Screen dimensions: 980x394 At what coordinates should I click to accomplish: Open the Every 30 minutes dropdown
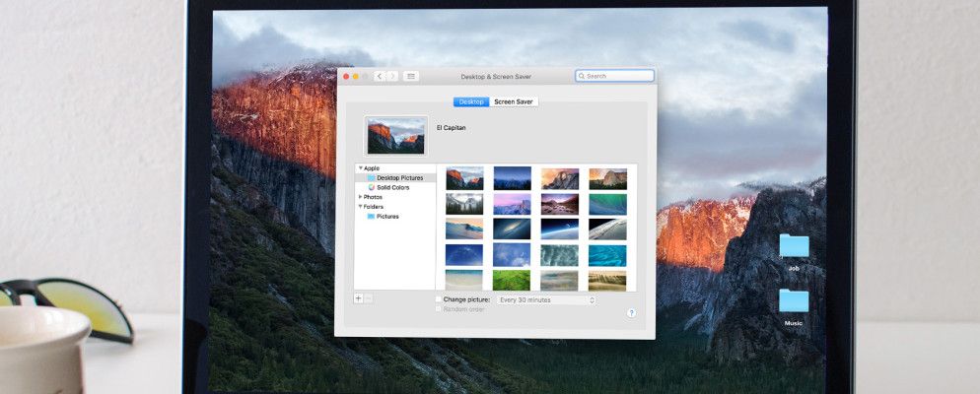[x=547, y=300]
